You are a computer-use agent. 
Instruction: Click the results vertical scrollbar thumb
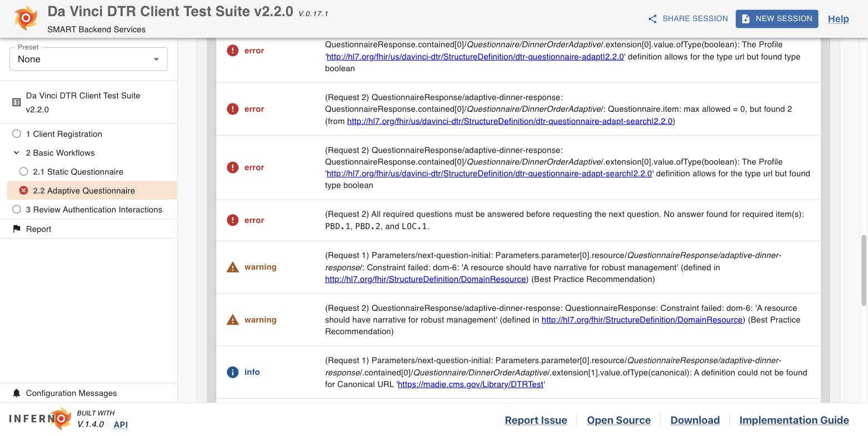pyautogui.click(x=864, y=270)
